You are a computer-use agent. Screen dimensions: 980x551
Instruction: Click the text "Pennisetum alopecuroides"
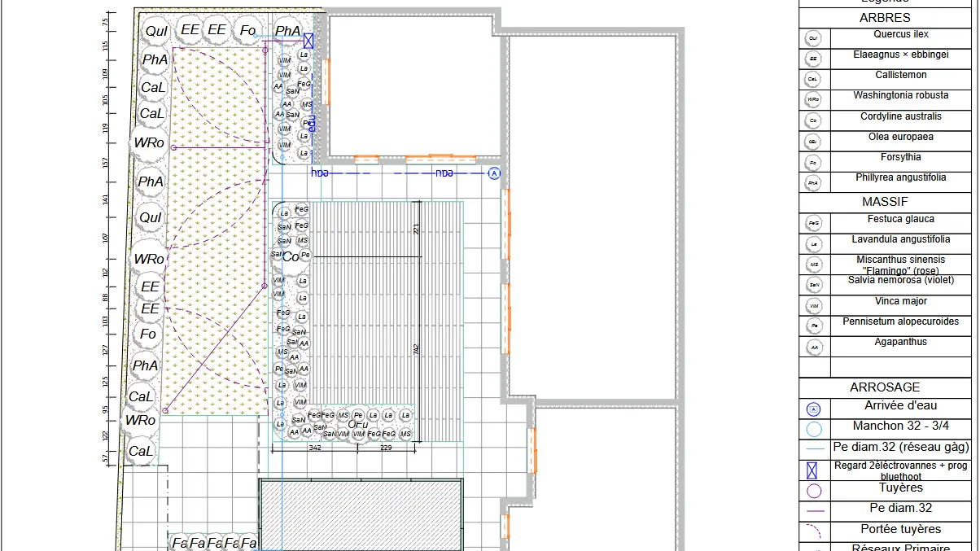point(901,321)
